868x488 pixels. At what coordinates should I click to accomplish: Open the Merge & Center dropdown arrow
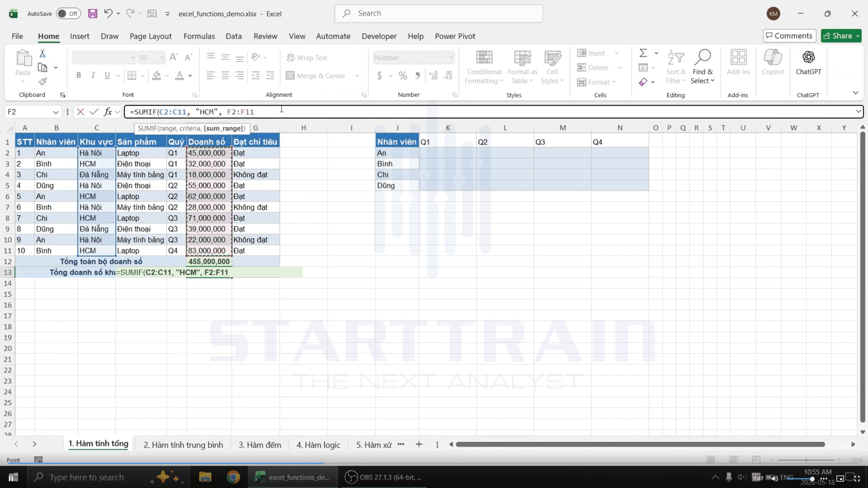click(x=357, y=76)
